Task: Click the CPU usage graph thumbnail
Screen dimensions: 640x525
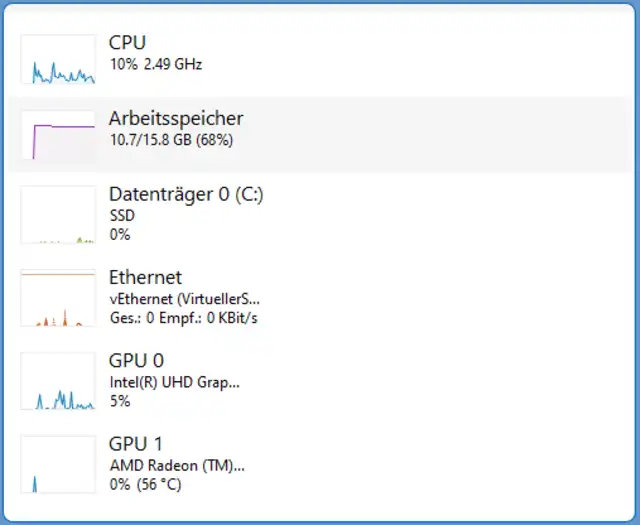Action: pos(58,59)
